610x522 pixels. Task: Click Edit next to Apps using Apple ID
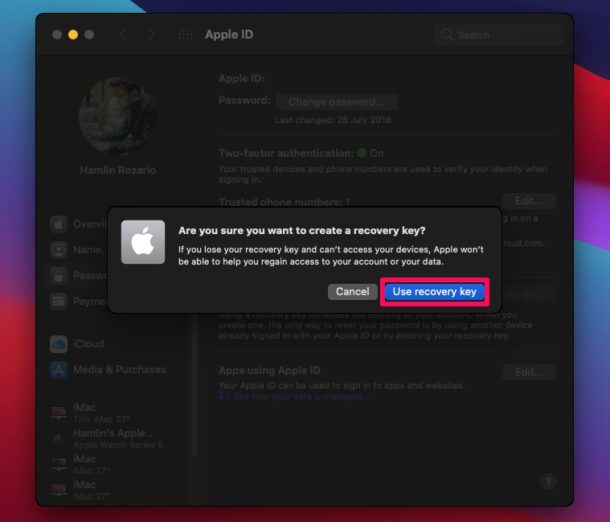point(529,372)
